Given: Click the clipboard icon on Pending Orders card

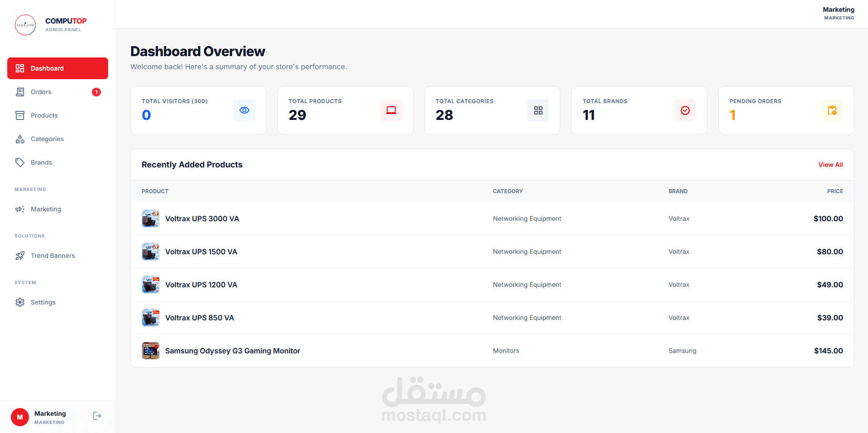Looking at the screenshot, I should pyautogui.click(x=832, y=110).
